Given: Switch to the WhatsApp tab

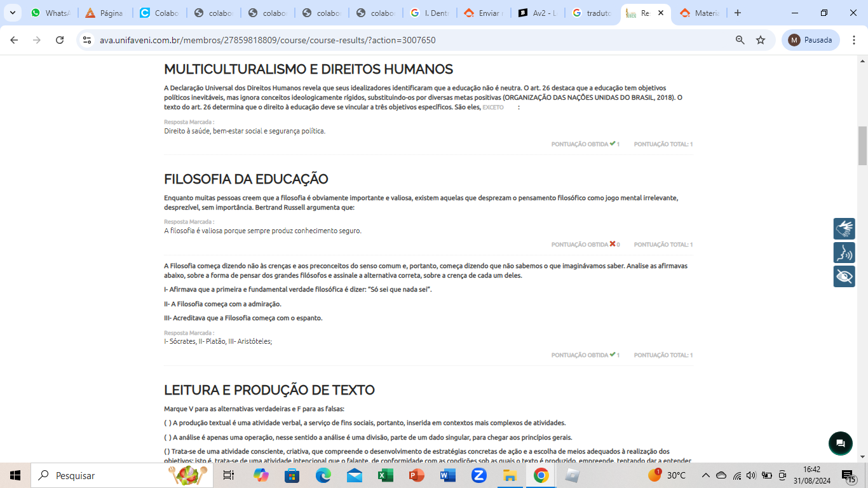Looking at the screenshot, I should [51, 13].
